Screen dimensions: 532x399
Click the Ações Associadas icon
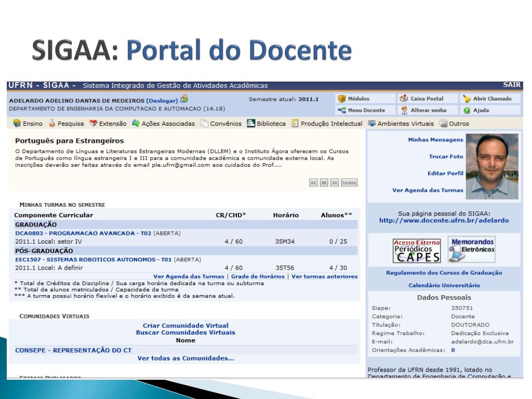pos(136,123)
